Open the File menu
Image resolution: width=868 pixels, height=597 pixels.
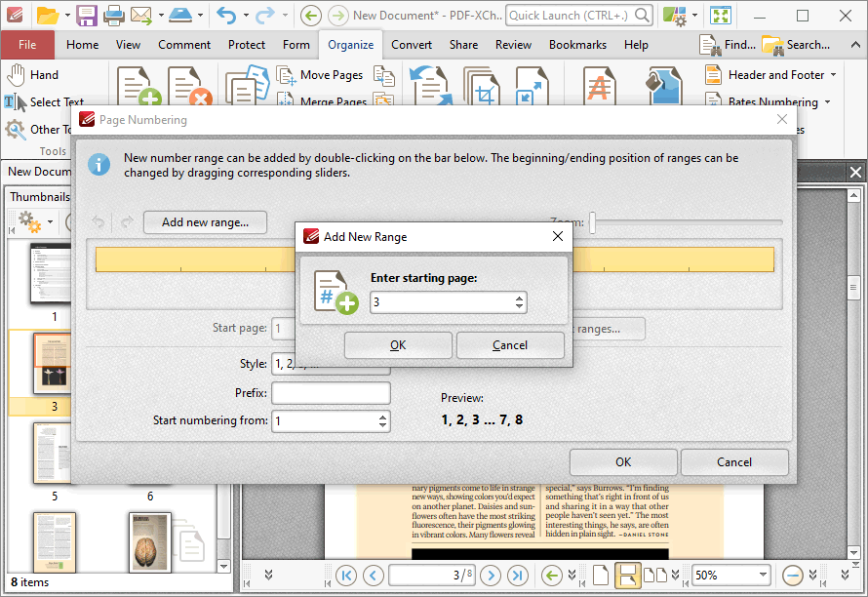27,45
